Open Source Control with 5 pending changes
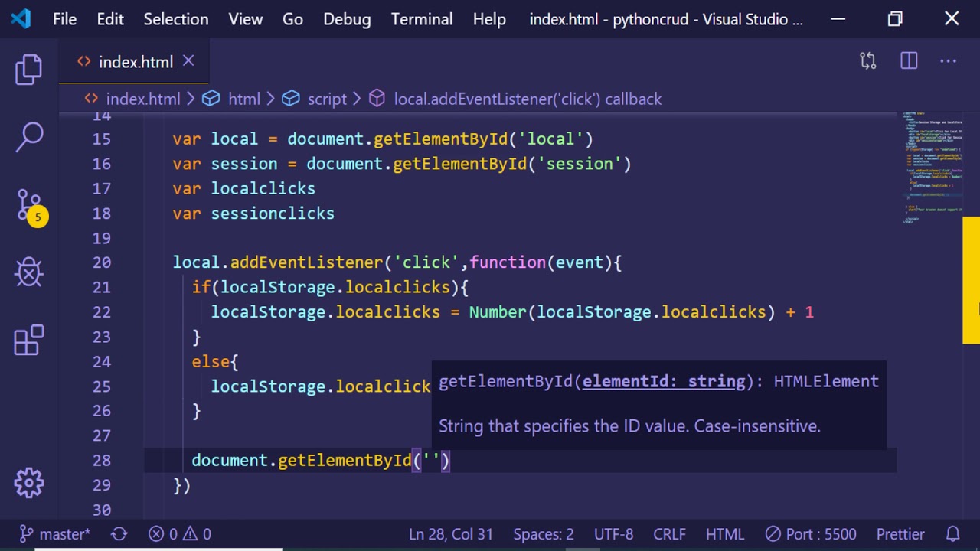980x551 pixels. coord(29,206)
